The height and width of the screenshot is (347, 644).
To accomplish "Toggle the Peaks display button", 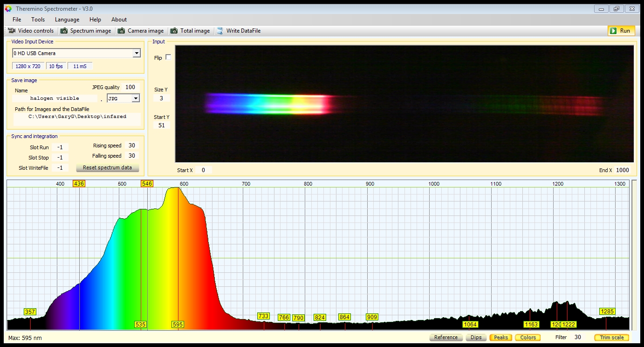I will click(500, 337).
